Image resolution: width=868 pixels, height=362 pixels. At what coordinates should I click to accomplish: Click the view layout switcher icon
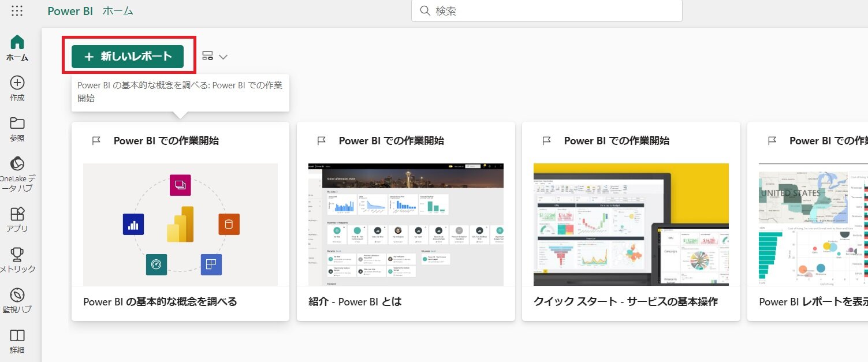point(207,55)
